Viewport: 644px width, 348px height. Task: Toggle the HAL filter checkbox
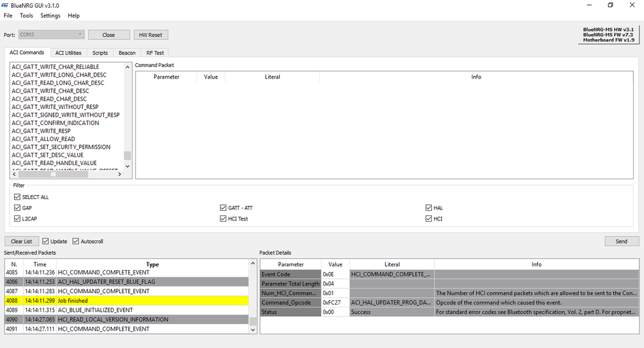[x=429, y=208]
